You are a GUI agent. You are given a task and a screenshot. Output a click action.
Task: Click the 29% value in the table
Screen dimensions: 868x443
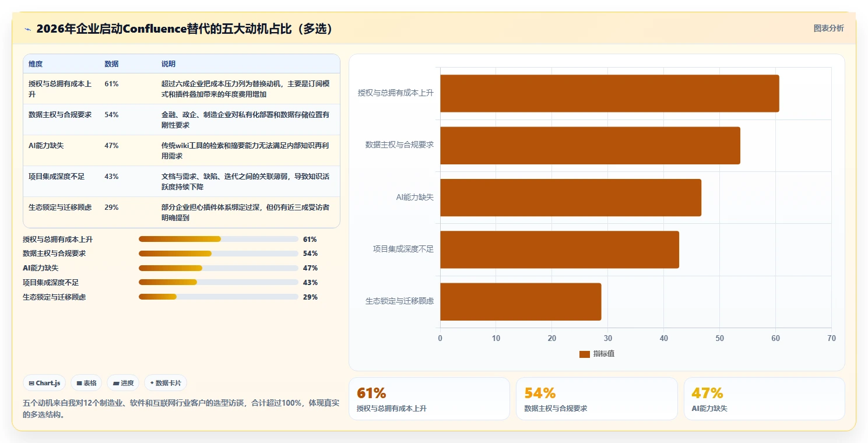pos(111,207)
